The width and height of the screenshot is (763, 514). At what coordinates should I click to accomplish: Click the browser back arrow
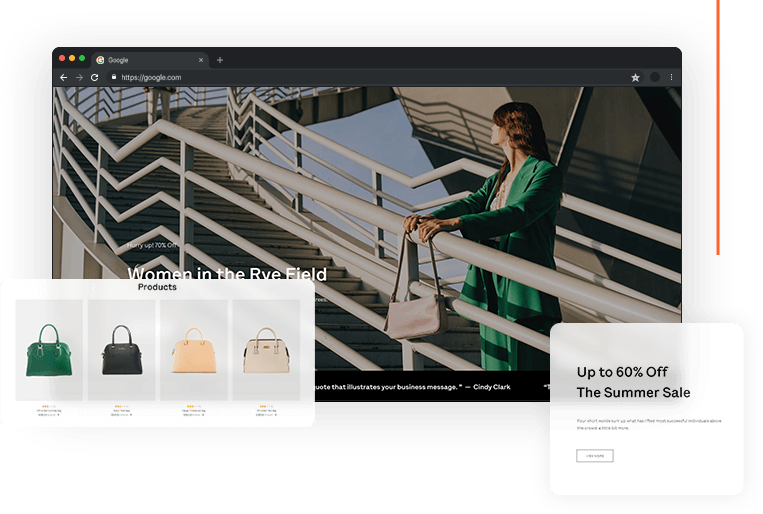coord(64,77)
